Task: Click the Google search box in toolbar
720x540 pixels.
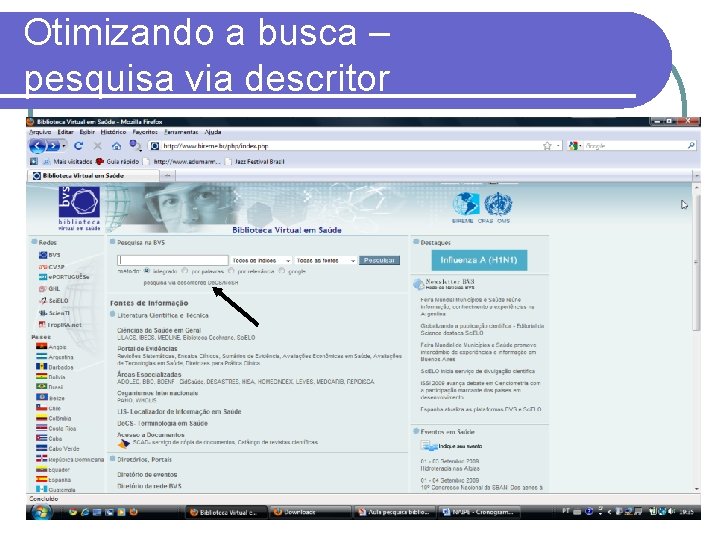Action: coord(635,146)
